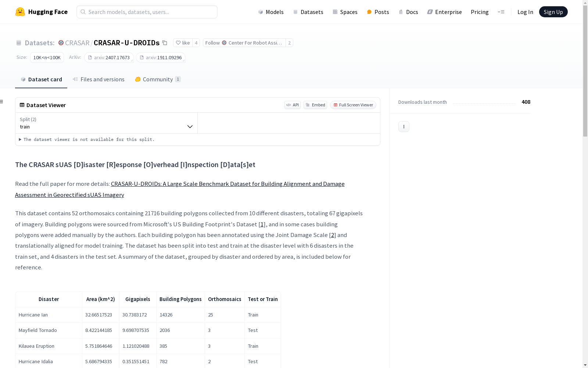
Task: Open reference [1] link
Action: point(262,224)
